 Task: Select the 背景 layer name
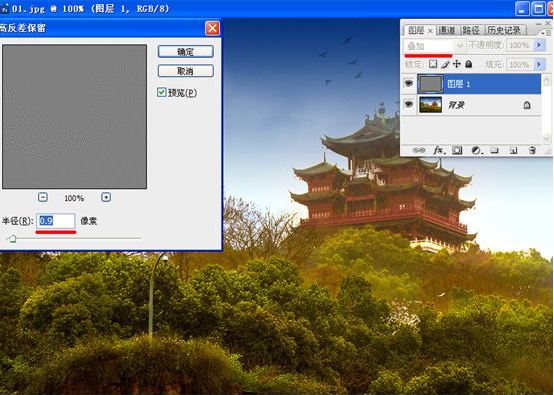[x=456, y=105]
